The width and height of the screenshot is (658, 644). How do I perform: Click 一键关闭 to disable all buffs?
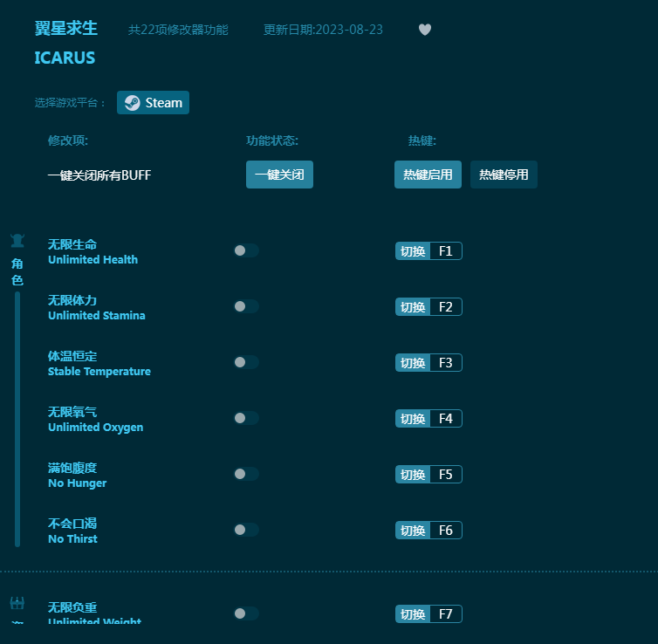tap(279, 175)
